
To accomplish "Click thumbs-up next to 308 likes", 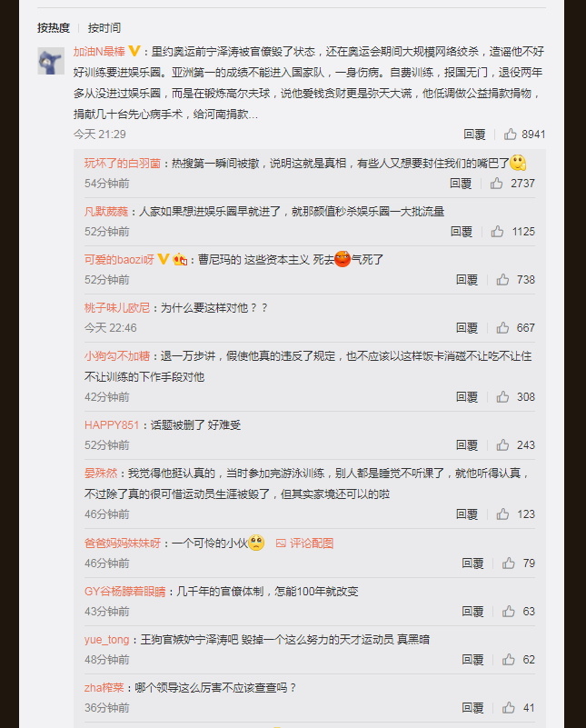I will tap(503, 397).
